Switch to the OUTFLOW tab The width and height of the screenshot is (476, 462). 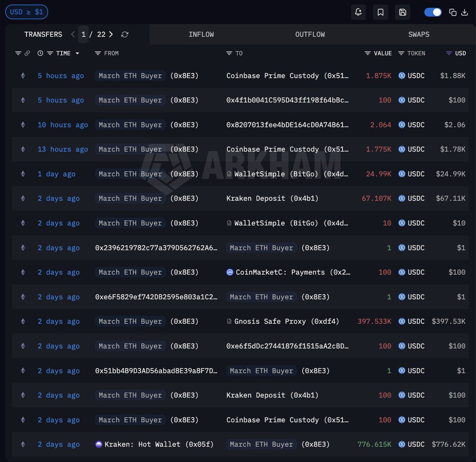click(x=310, y=35)
